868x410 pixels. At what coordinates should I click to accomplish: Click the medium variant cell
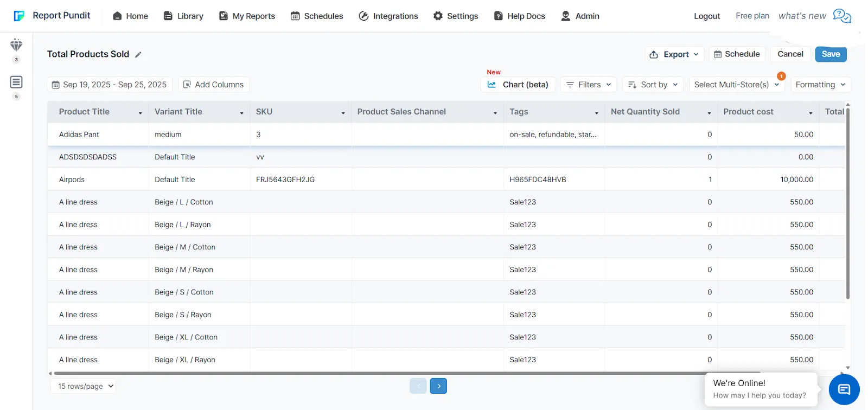click(199, 134)
